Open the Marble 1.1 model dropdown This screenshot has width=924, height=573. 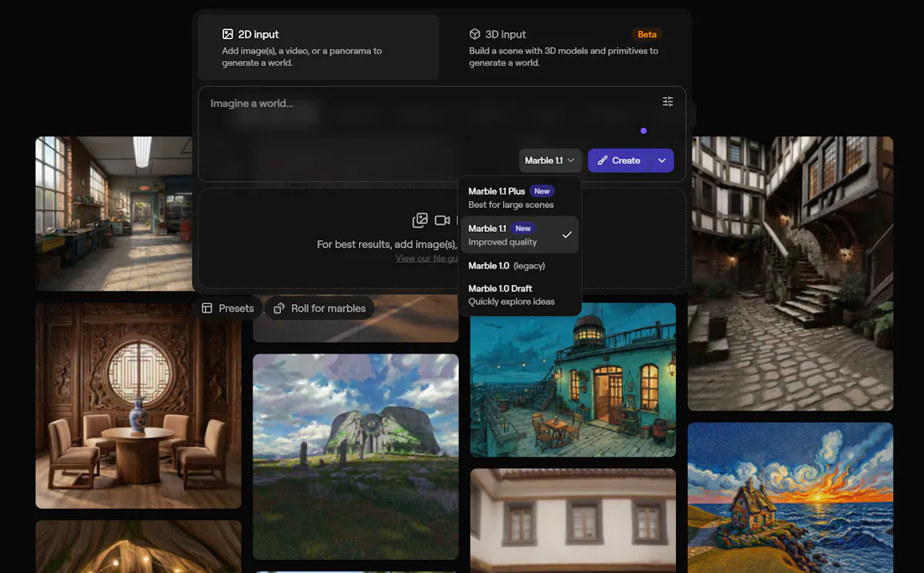pos(550,160)
